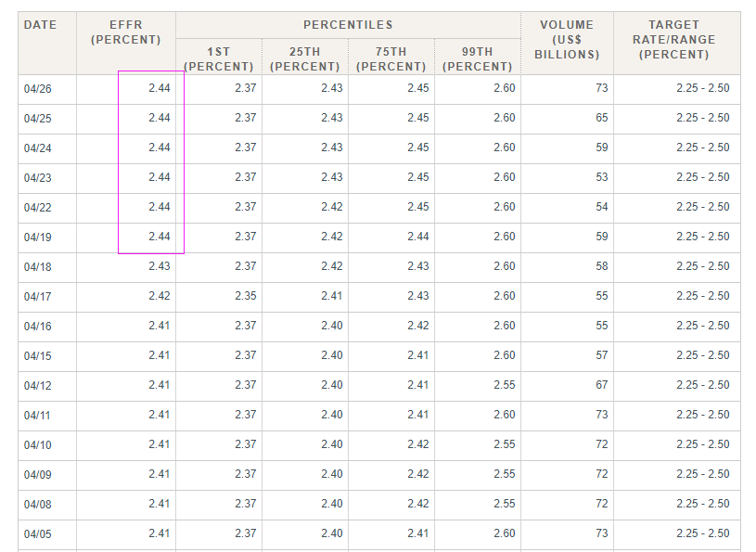Viewport: 756px width, 552px height.
Task: Click the volume value for 04/25
Action: 602,118
